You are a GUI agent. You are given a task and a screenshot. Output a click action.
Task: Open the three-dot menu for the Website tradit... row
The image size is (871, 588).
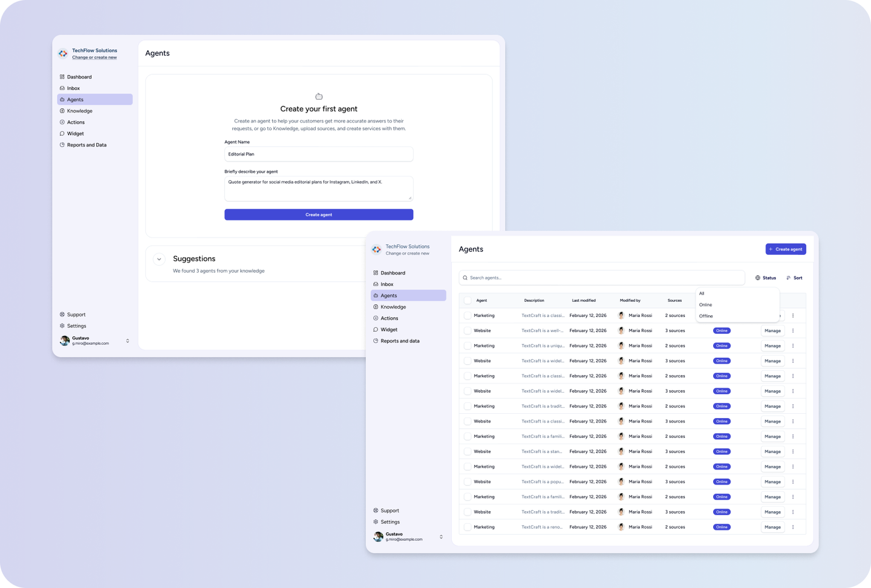point(793,512)
